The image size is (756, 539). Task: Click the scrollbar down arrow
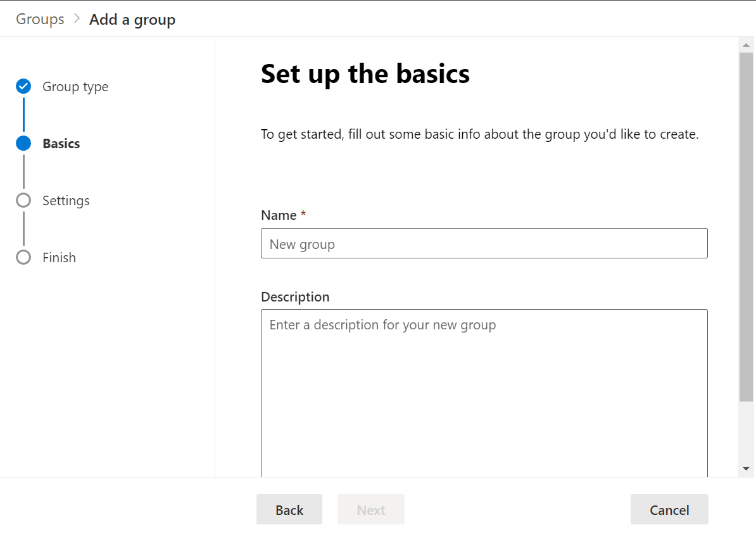pos(746,469)
